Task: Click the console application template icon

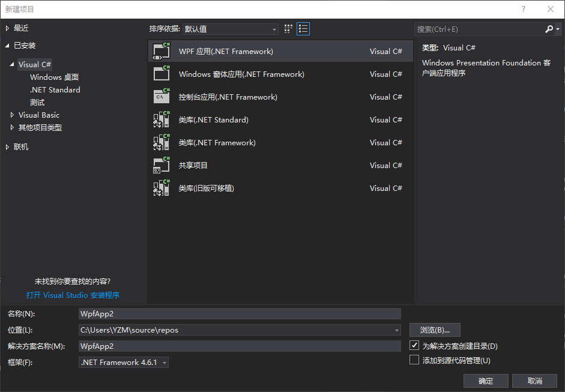Action: (x=162, y=97)
